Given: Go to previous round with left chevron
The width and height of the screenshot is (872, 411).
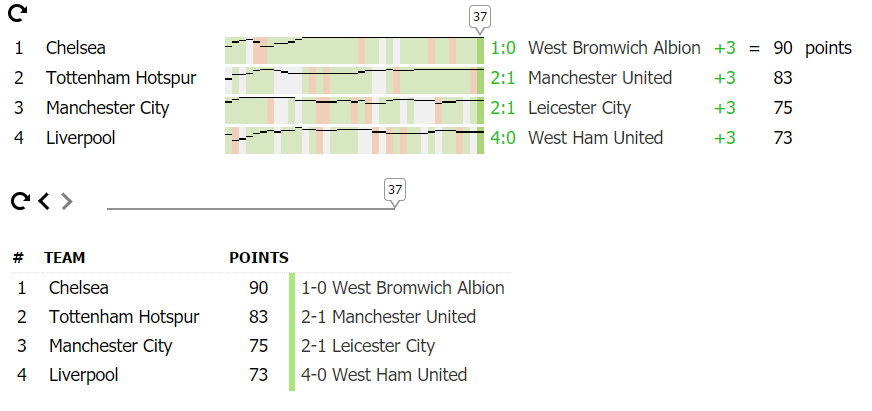Looking at the screenshot, I should (44, 201).
